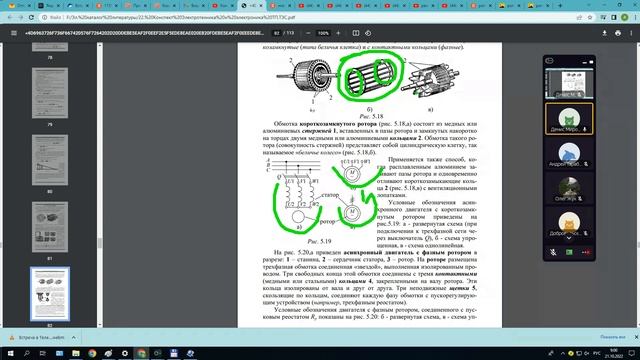Open File Explorer from taskbar
The image size is (640, 360).
pos(76,353)
